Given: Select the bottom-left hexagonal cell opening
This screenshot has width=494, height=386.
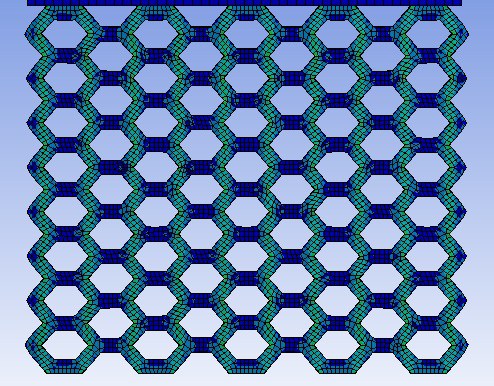Looking at the screenshot, I should coord(66,345).
